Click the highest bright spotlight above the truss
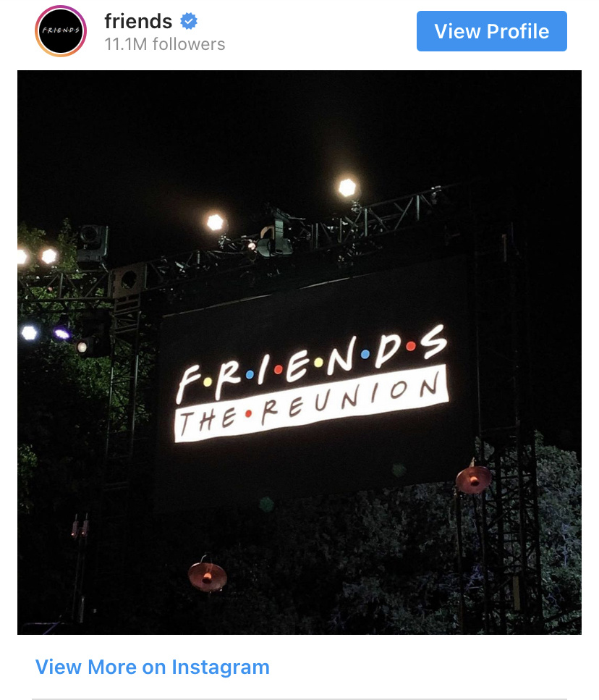Viewport: 599px width, 700px height. tap(347, 187)
